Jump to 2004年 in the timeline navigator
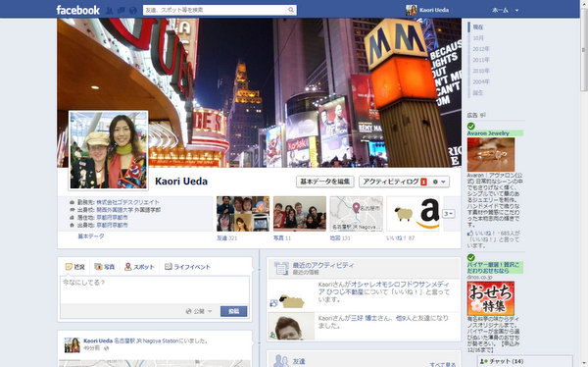This screenshot has width=588, height=367. click(481, 81)
